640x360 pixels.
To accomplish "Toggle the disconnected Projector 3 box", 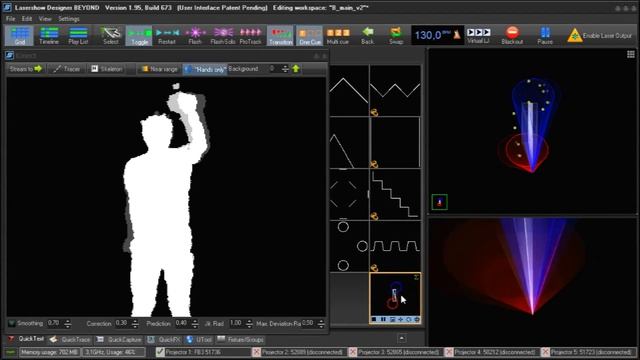I will (x=352, y=352).
